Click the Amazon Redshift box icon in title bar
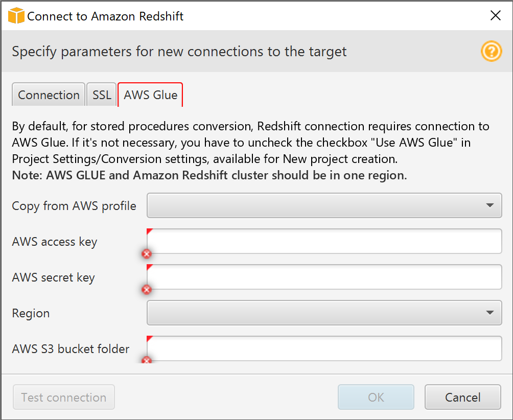The image size is (513, 420). (x=16, y=16)
